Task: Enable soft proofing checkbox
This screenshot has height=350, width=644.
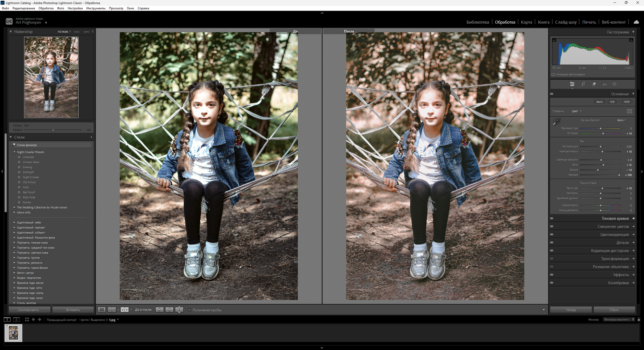Action: [x=189, y=310]
